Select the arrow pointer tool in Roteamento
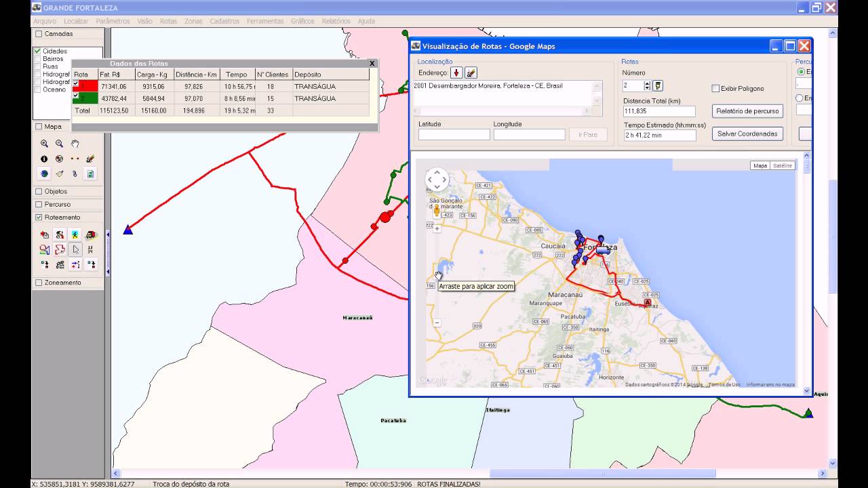The height and width of the screenshot is (488, 868). 75,249
